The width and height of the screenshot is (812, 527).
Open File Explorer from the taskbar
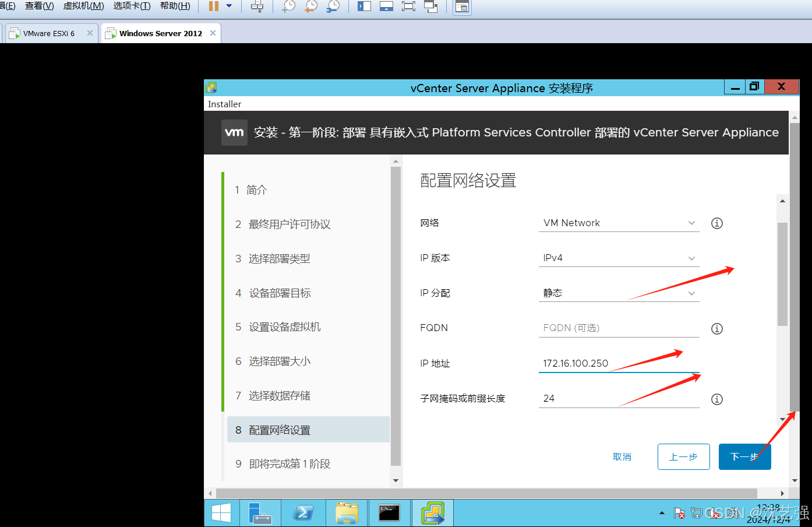click(x=347, y=513)
